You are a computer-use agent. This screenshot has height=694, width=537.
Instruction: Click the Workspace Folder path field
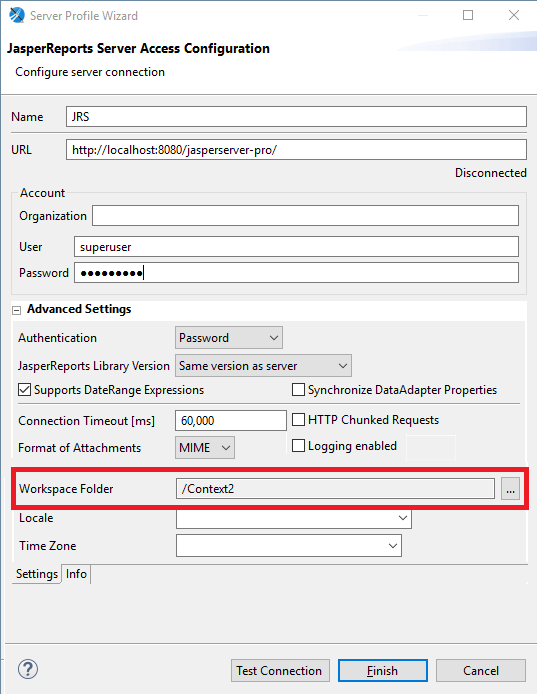[335, 489]
